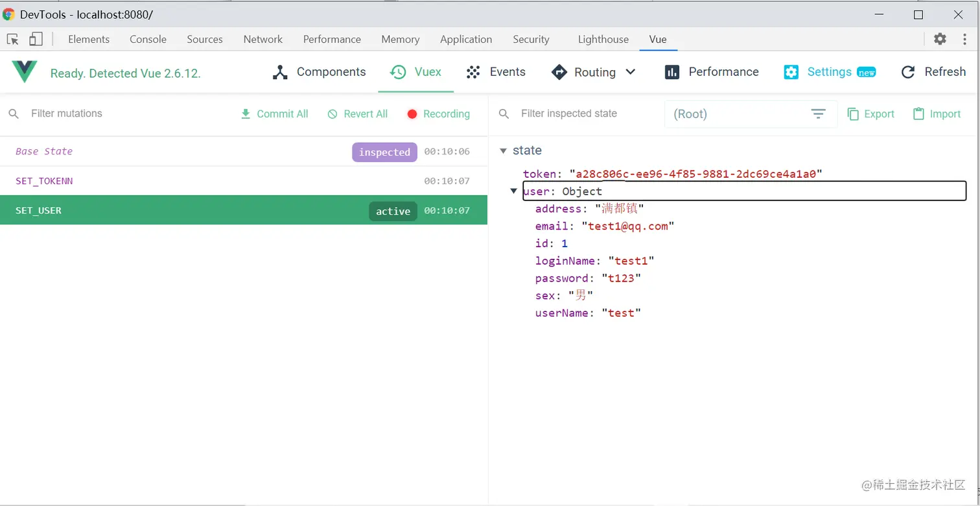
Task: Click the inspected badge
Action: pos(384,152)
